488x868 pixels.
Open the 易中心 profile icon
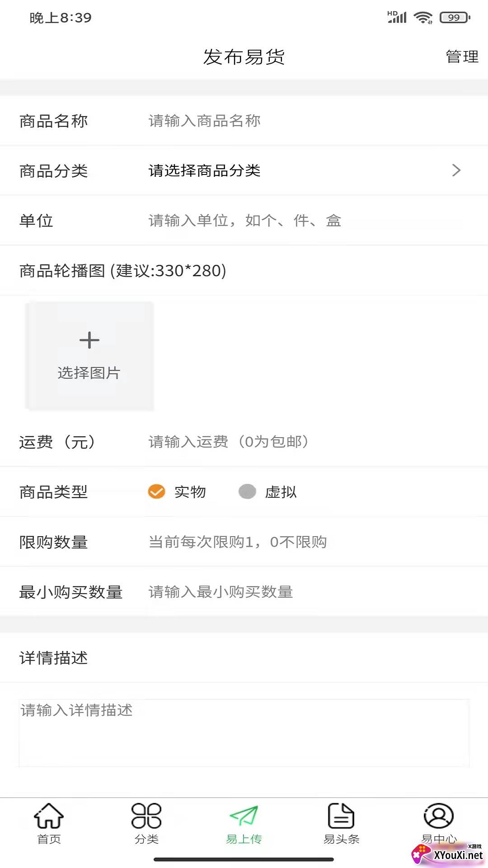tap(438, 816)
